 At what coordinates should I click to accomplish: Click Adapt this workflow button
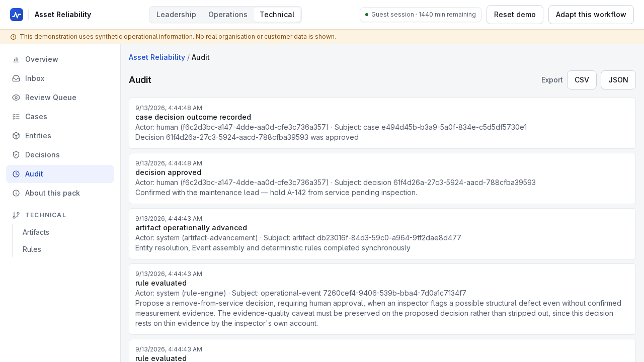tap(591, 15)
